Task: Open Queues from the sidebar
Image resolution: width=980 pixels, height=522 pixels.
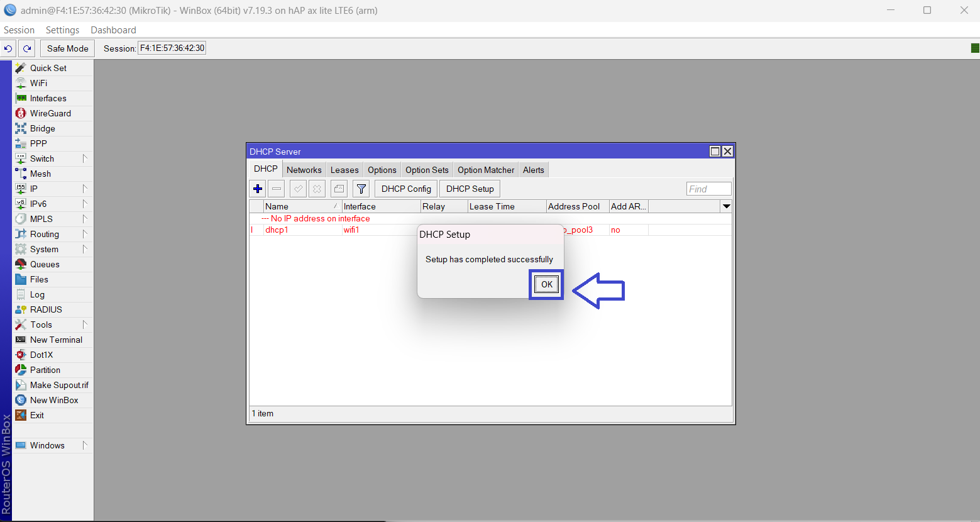Action: 53,264
